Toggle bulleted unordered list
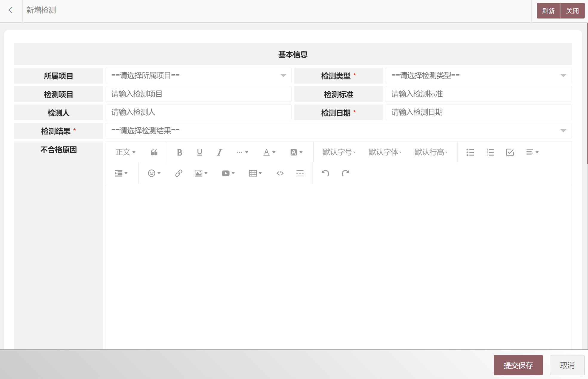 [x=470, y=152]
